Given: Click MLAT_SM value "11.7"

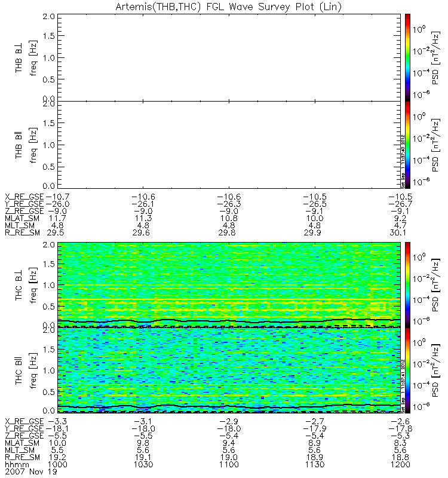Looking at the screenshot, I should pyautogui.click(x=57, y=218).
